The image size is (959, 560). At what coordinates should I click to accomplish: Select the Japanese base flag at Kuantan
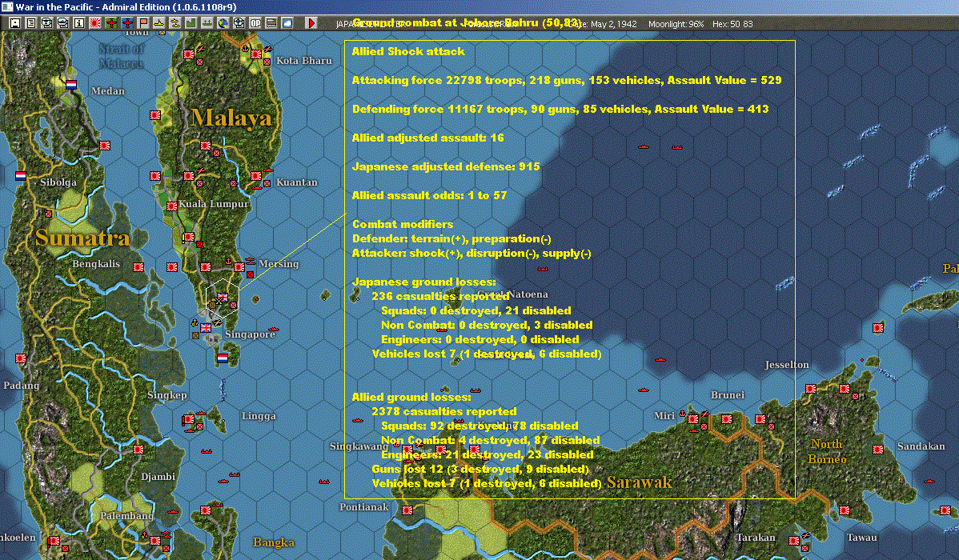click(255, 176)
